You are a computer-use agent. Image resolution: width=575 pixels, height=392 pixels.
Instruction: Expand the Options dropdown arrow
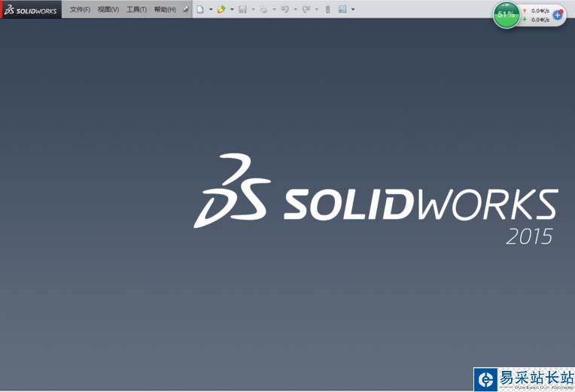(x=353, y=10)
